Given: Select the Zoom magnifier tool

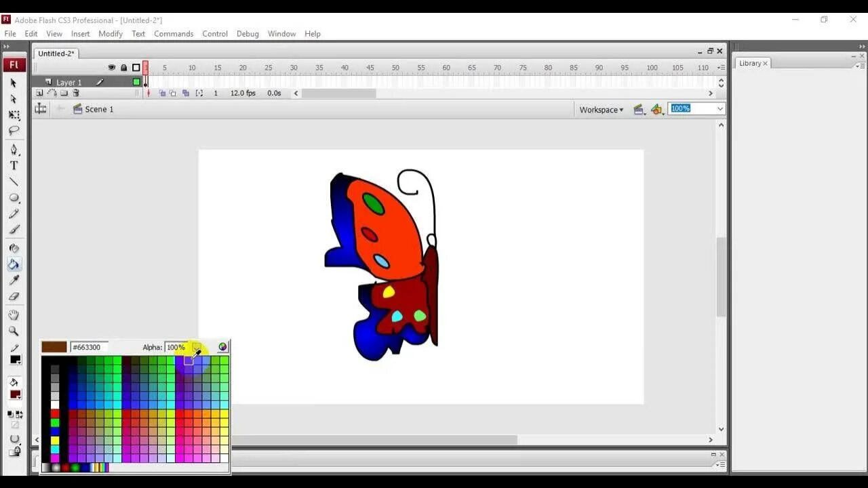Looking at the screenshot, I should (14, 331).
